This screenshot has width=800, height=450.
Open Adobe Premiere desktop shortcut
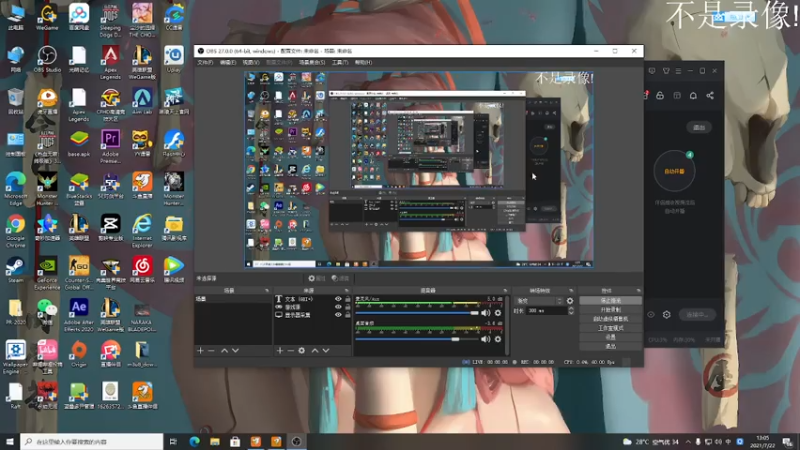click(x=110, y=146)
